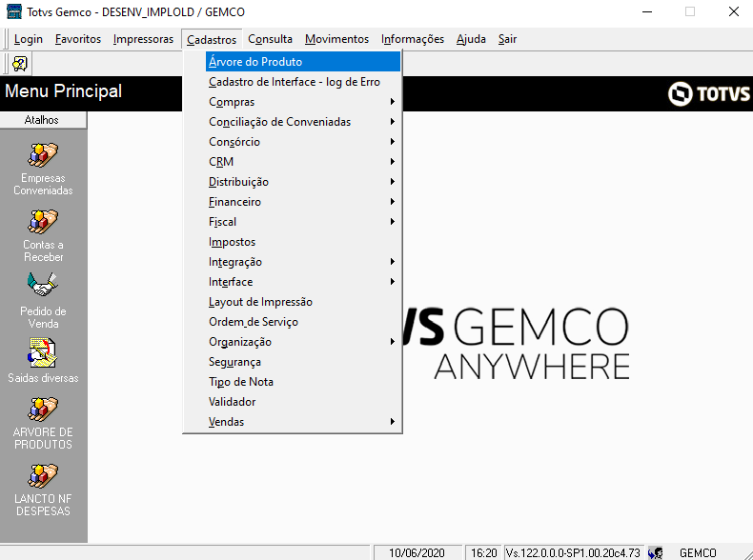
Task: Click the Menu Principal header title
Action: tap(64, 91)
